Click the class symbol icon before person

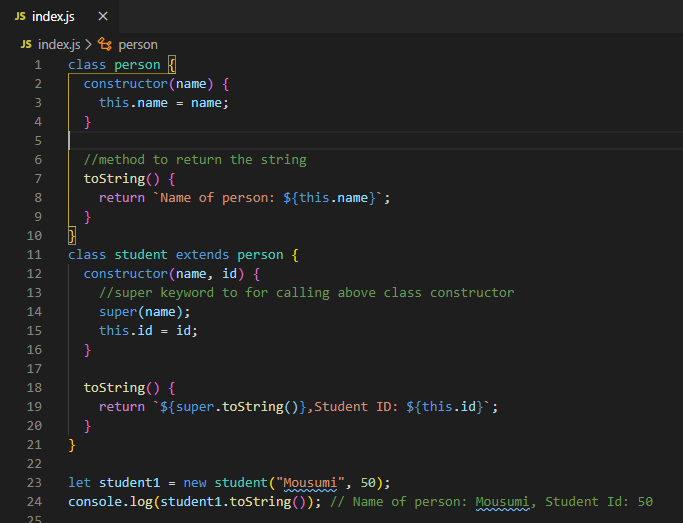tap(105, 44)
